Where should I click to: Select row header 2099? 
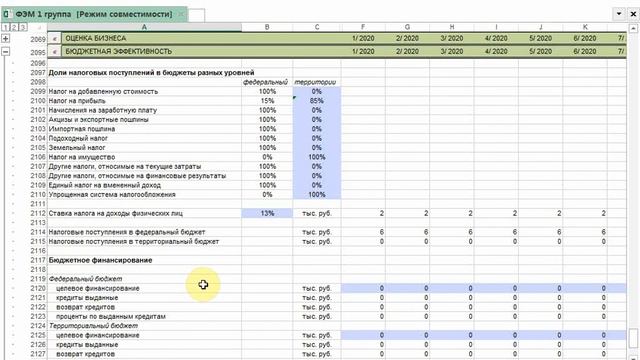[38, 91]
